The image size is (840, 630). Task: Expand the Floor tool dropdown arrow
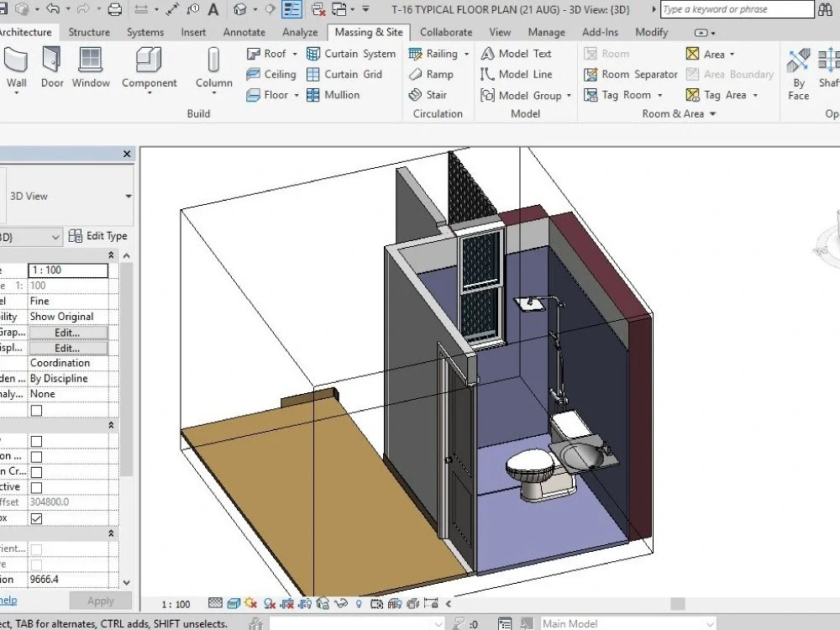297,96
